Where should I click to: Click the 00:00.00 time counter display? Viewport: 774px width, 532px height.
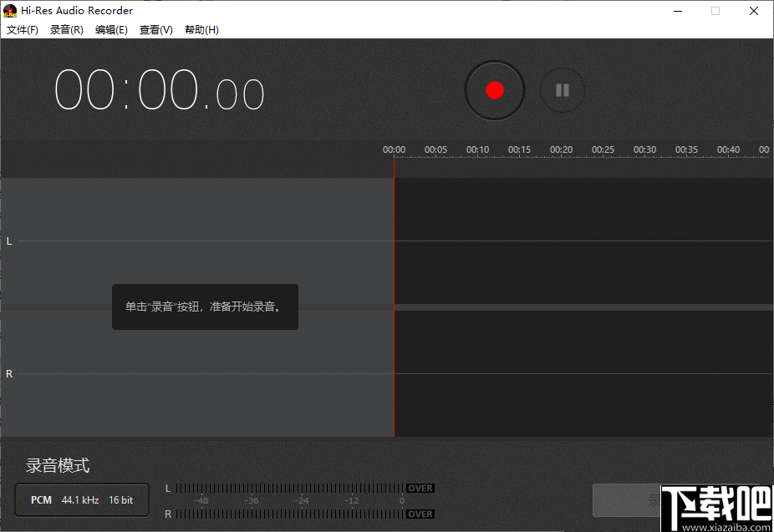(x=158, y=89)
